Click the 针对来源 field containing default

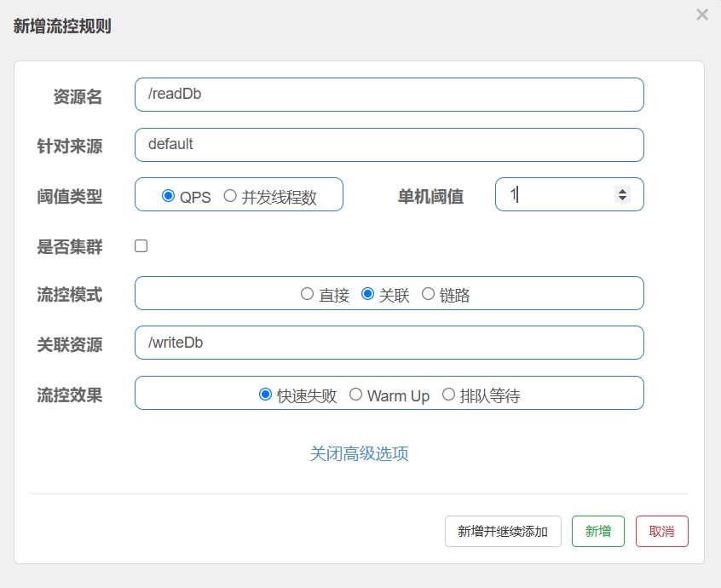389,145
